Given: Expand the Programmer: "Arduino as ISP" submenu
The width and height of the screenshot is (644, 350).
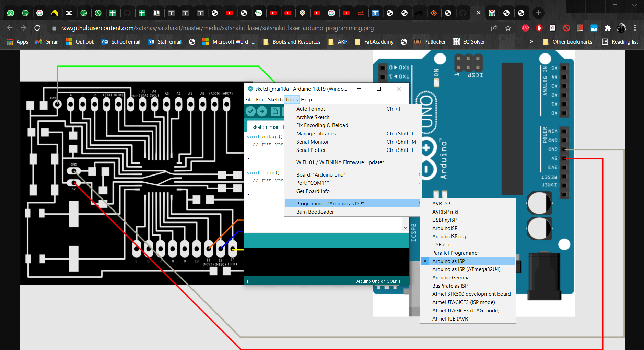Looking at the screenshot, I should pyautogui.click(x=353, y=203).
